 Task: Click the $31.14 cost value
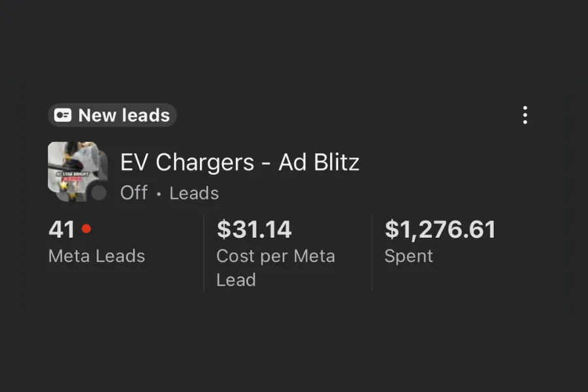point(254,229)
